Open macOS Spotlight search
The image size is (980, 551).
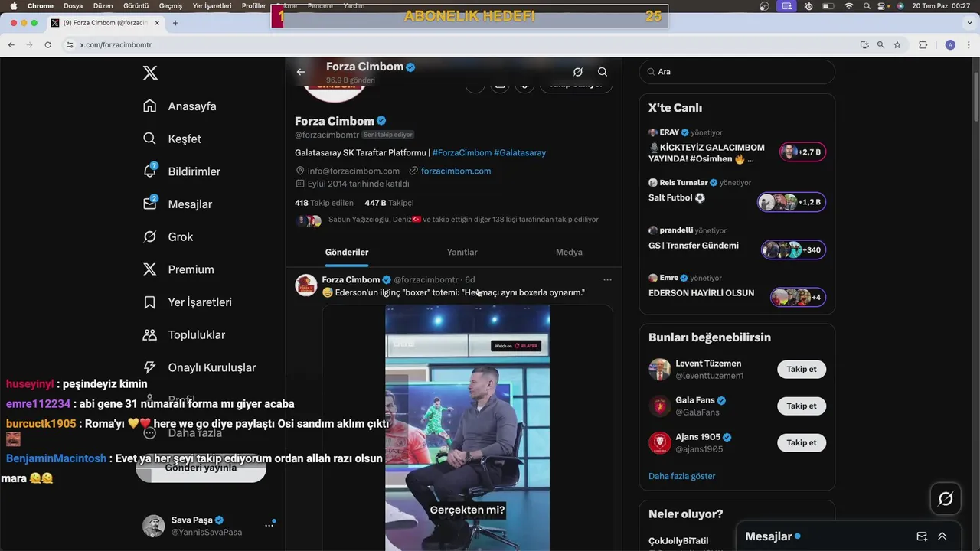866,6
